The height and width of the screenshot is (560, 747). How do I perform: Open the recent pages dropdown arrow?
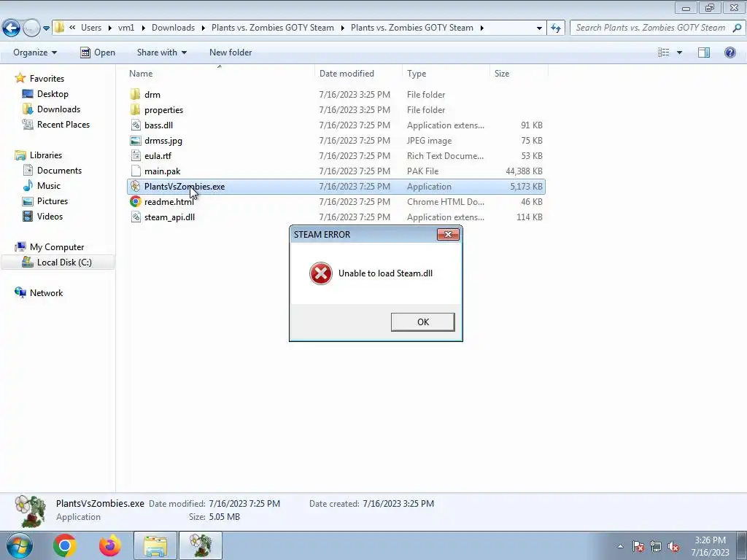(46, 28)
